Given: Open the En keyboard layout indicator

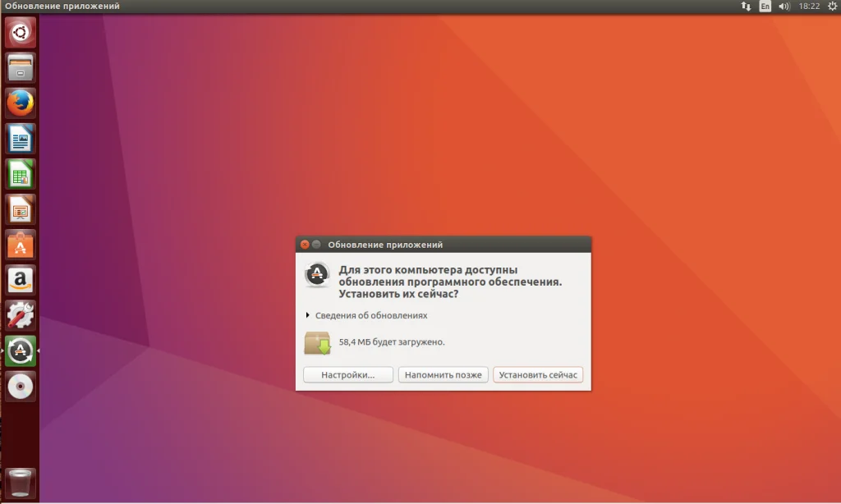Looking at the screenshot, I should [x=765, y=7].
